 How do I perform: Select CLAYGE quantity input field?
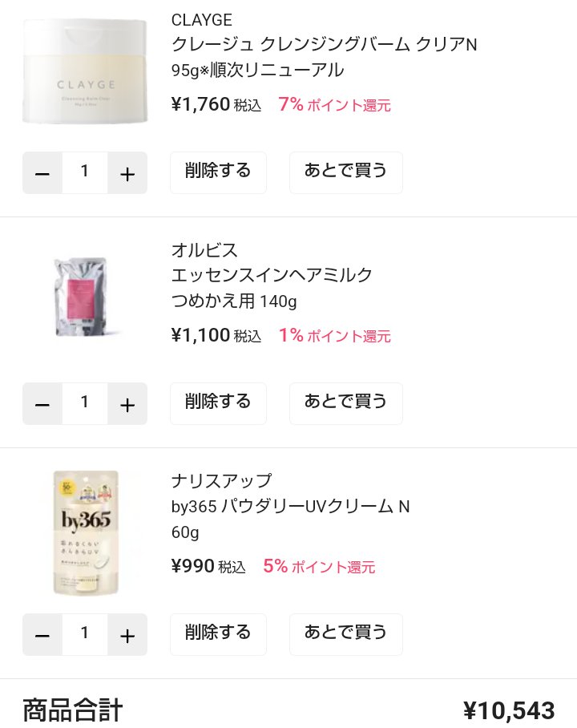pyautogui.click(x=85, y=172)
